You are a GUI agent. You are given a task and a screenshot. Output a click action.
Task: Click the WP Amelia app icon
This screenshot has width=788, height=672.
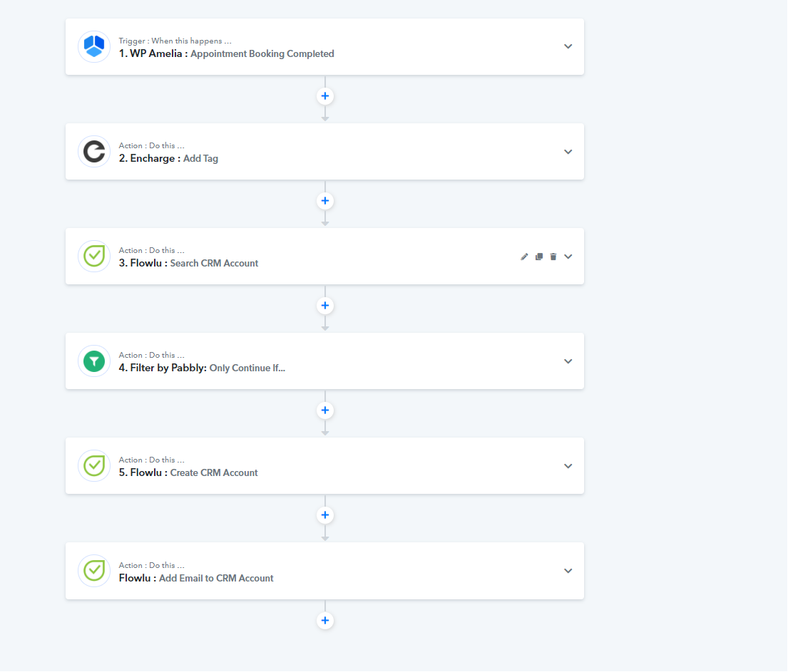94,47
